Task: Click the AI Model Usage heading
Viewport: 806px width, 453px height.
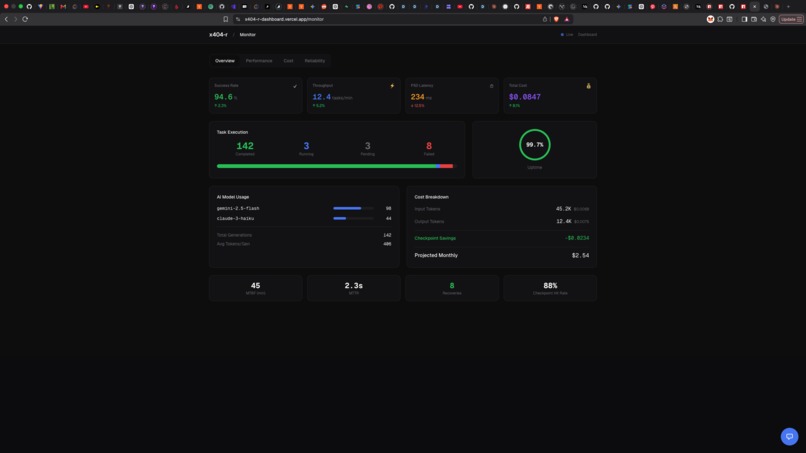Action: pyautogui.click(x=233, y=197)
